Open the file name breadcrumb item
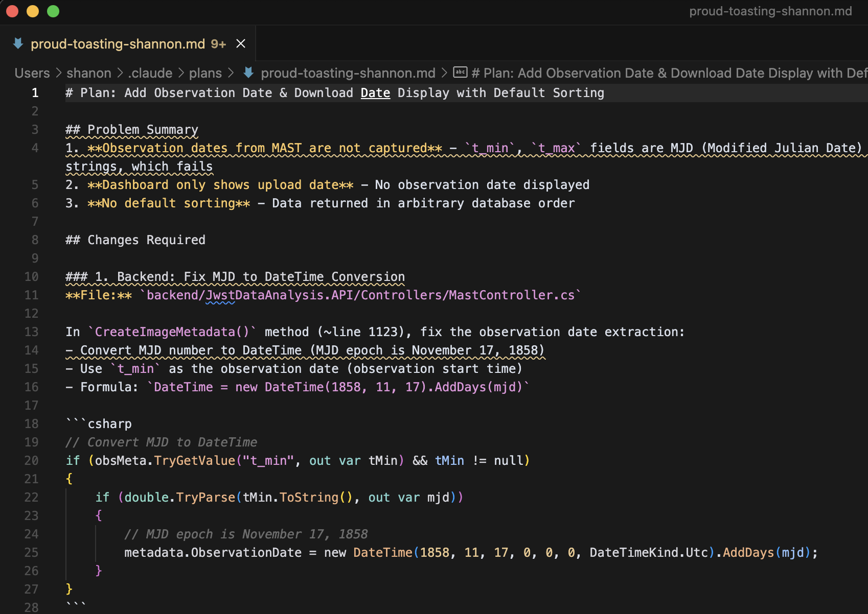The width and height of the screenshot is (868, 614). click(348, 73)
